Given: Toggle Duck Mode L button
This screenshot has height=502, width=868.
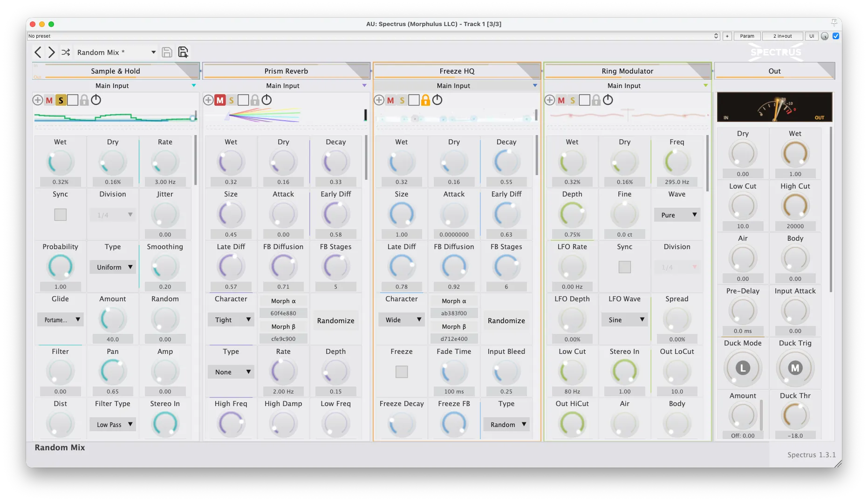Looking at the screenshot, I should [x=743, y=368].
